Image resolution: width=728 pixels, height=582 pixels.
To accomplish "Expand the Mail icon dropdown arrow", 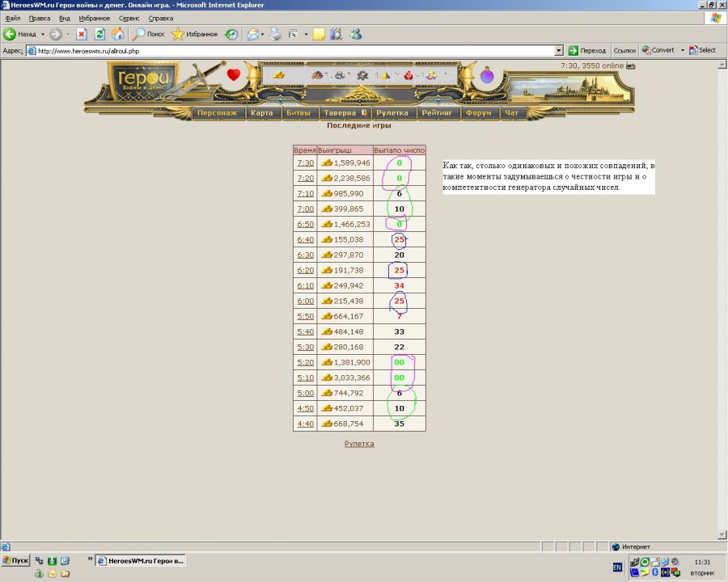I will click(x=262, y=34).
